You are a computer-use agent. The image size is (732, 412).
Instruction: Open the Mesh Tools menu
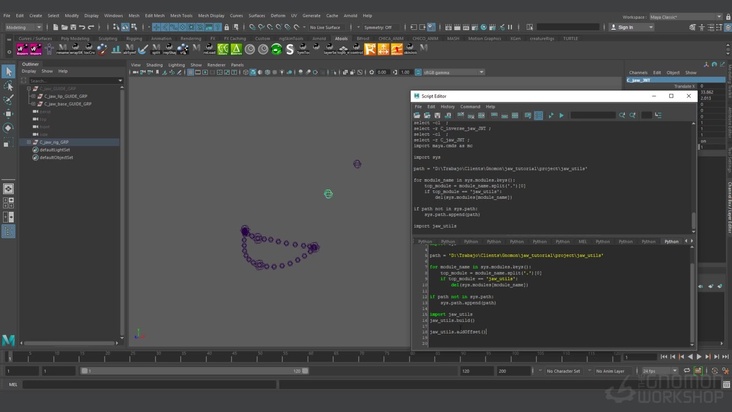181,16
